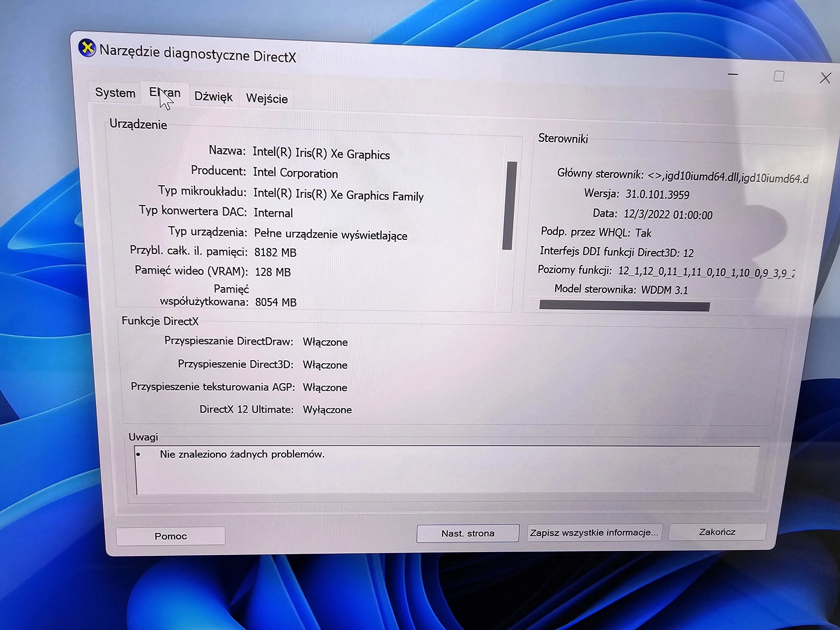Click the Urządzenie vertical scrollbar thumb
The height and width of the screenshot is (630, 840).
pos(509,206)
